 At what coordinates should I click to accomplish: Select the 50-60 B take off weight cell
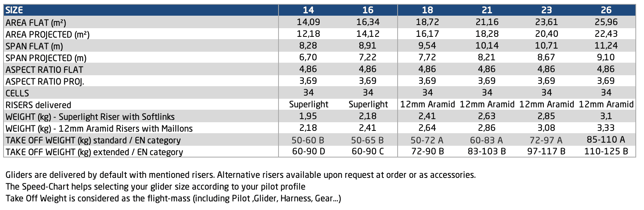click(308, 140)
